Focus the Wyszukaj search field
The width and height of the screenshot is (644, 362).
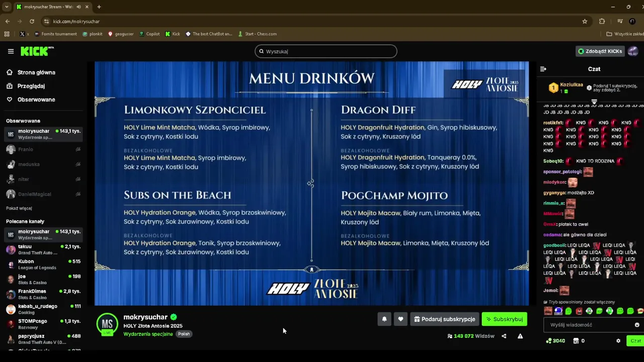326,51
